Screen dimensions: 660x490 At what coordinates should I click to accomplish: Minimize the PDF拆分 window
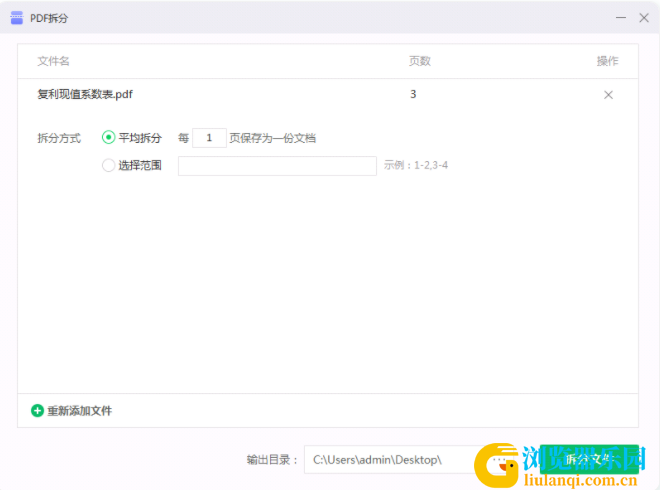click(x=621, y=18)
